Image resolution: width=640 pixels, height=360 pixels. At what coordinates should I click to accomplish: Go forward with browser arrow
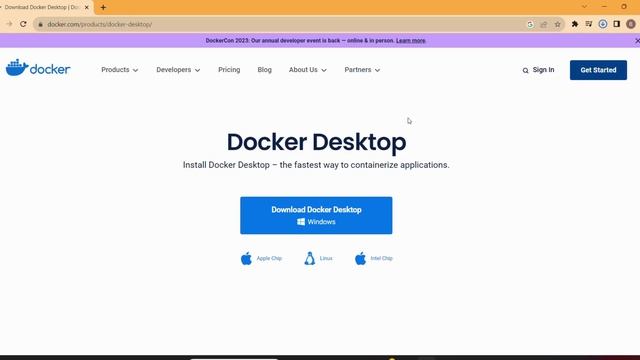click(x=9, y=24)
